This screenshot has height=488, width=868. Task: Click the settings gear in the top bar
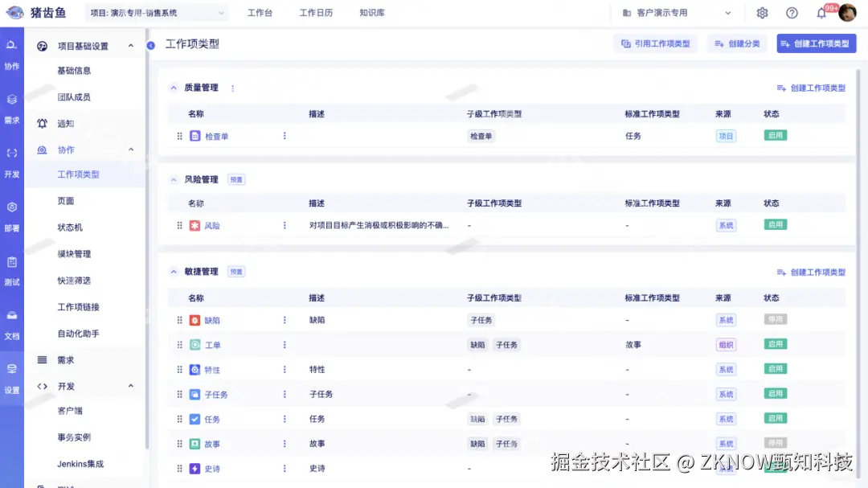tap(762, 13)
